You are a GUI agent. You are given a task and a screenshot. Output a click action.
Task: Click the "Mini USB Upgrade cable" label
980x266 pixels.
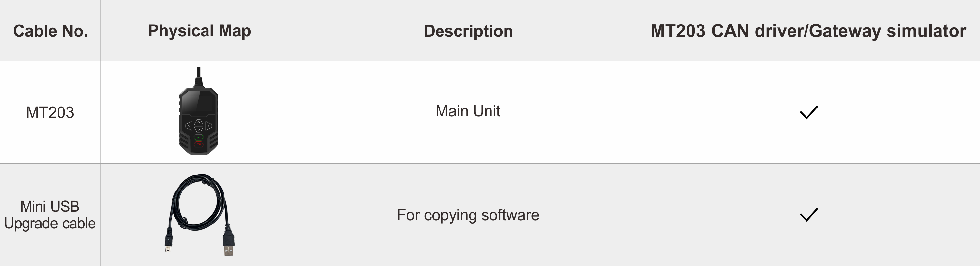pyautogui.click(x=50, y=215)
